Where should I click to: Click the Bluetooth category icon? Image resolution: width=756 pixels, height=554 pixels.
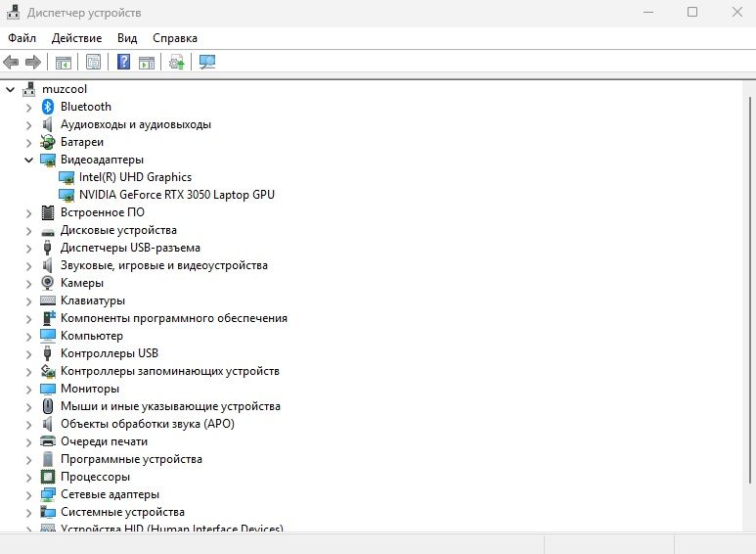pos(48,106)
